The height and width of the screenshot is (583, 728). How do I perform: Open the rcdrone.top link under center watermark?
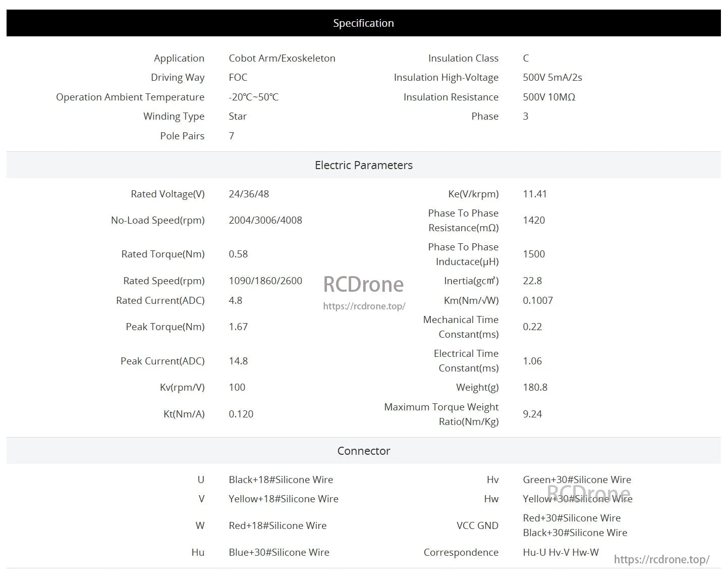(x=364, y=306)
